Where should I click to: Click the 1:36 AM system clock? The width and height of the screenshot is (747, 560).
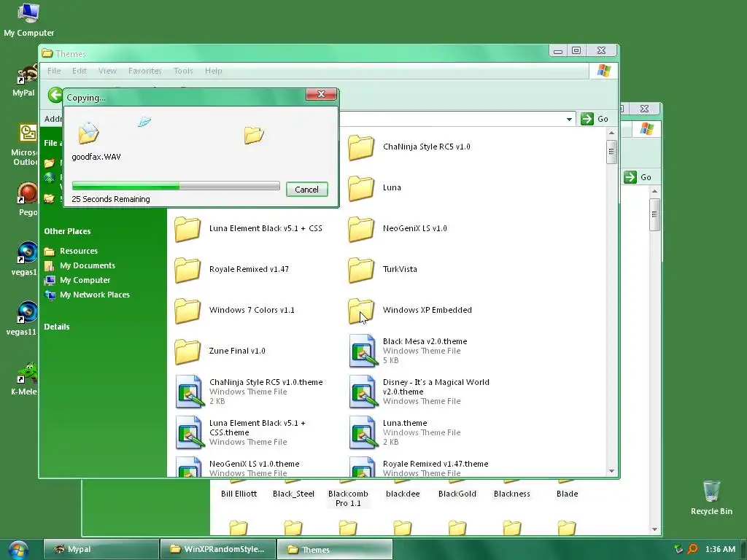(720, 549)
